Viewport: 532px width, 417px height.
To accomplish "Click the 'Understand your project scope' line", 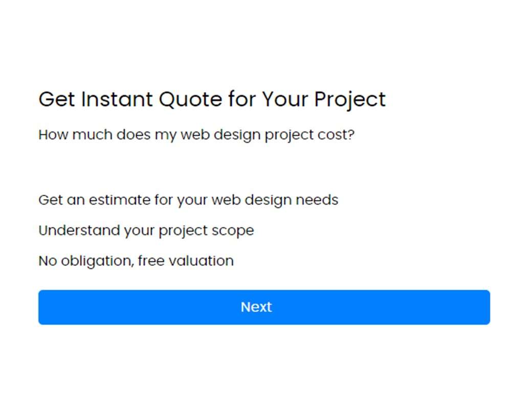I will coord(146,230).
